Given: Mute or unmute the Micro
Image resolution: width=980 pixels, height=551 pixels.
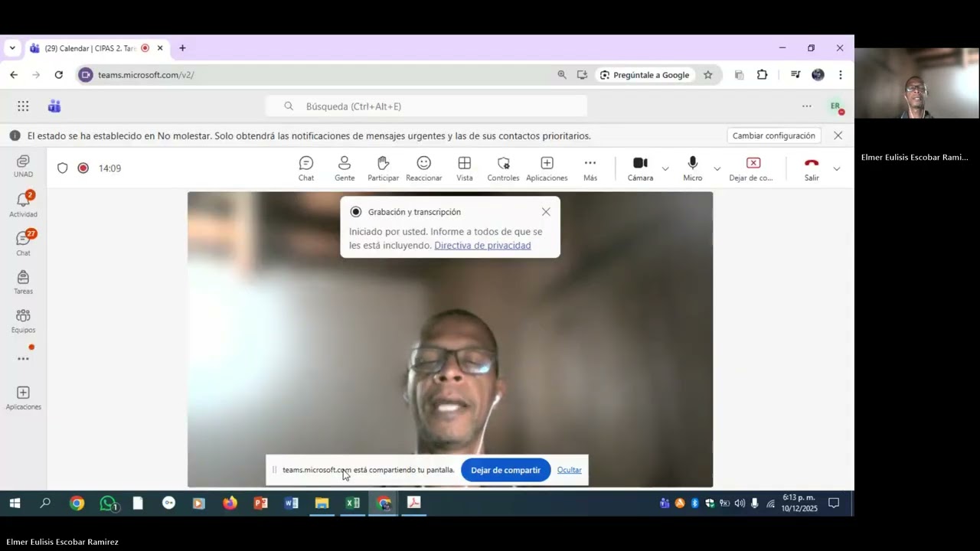Looking at the screenshot, I should 693,168.
